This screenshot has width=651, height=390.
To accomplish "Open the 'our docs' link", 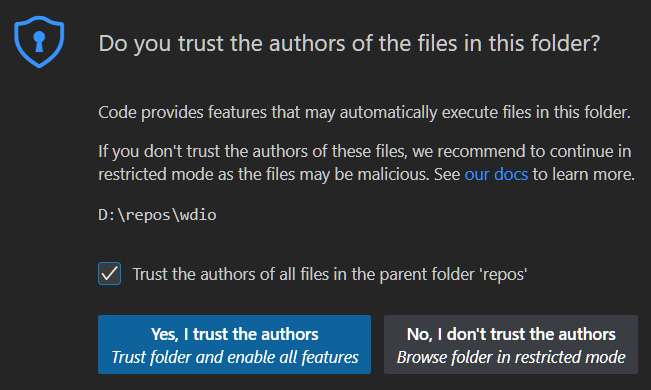I will 496,174.
